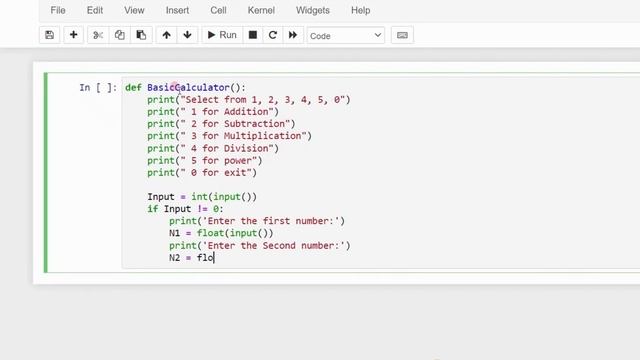Screen dimensions: 640x360
Task: Open the View menu
Action: click(x=134, y=10)
